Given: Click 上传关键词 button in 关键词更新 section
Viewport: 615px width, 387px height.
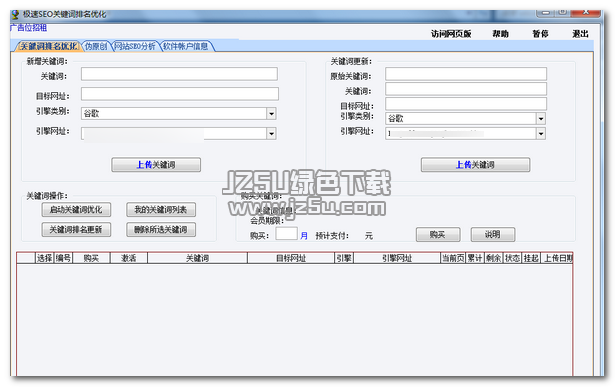Looking at the screenshot, I should (475, 165).
